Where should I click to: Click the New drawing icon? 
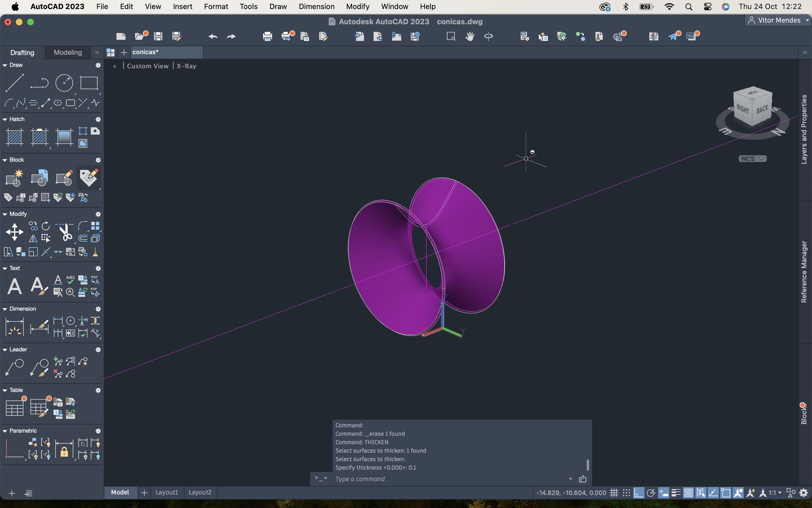click(121, 36)
